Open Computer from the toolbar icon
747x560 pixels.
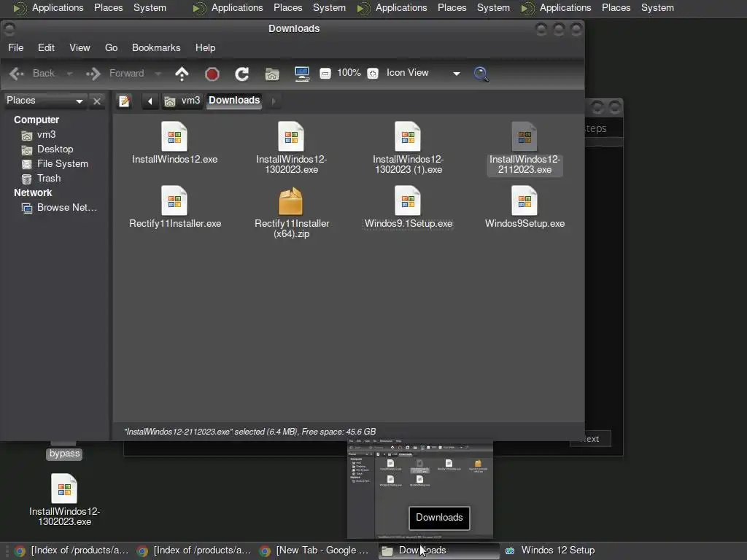click(x=302, y=74)
